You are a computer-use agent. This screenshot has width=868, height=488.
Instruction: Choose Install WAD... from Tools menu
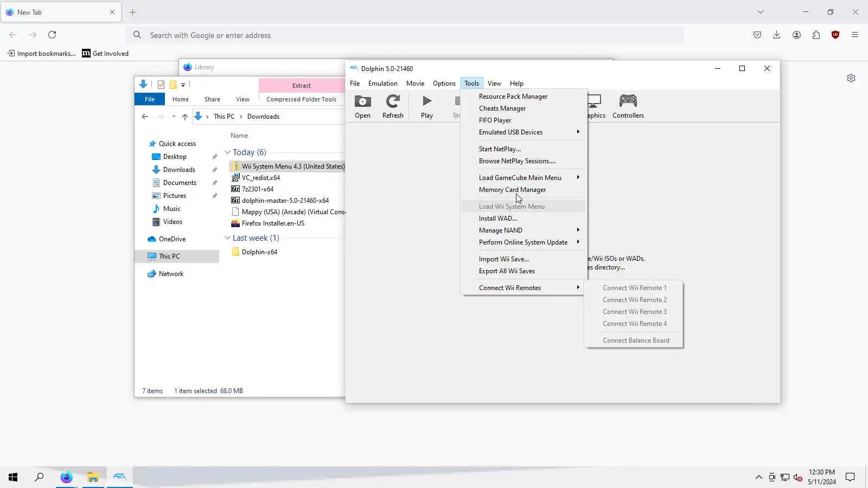coord(524,219)
